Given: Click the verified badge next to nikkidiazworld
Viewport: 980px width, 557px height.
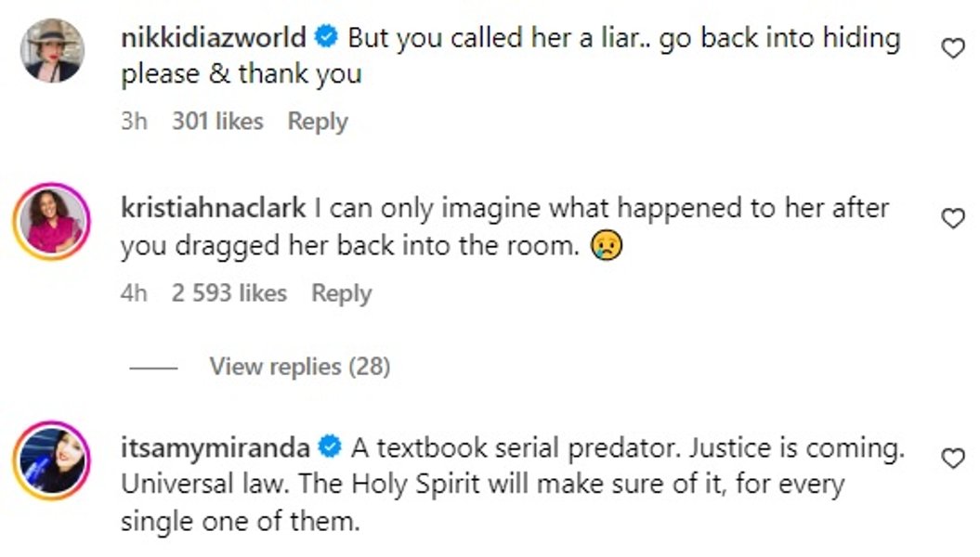Looking at the screenshot, I should pos(326,37).
